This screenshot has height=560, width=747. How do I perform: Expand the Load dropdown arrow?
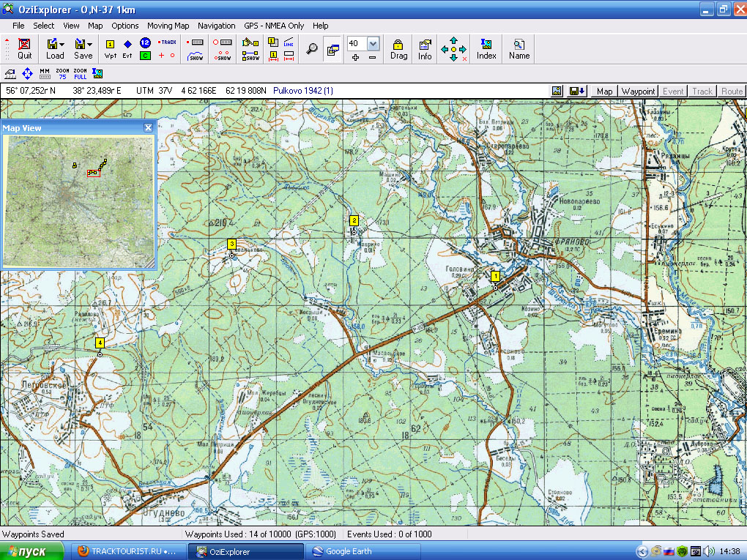coord(64,44)
